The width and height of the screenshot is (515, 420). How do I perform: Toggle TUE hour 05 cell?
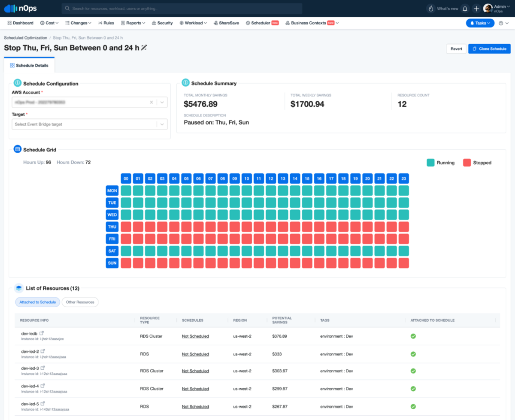pos(186,202)
